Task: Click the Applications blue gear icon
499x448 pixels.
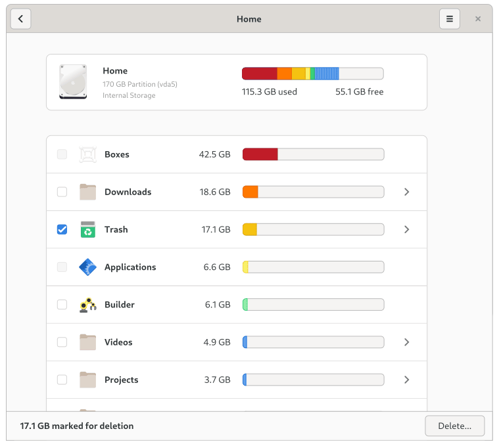Action: (87, 267)
